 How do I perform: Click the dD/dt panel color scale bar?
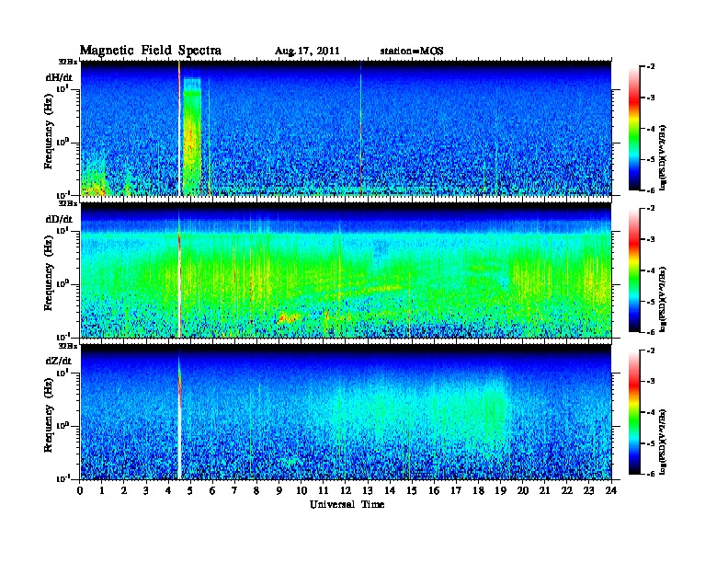click(x=634, y=270)
